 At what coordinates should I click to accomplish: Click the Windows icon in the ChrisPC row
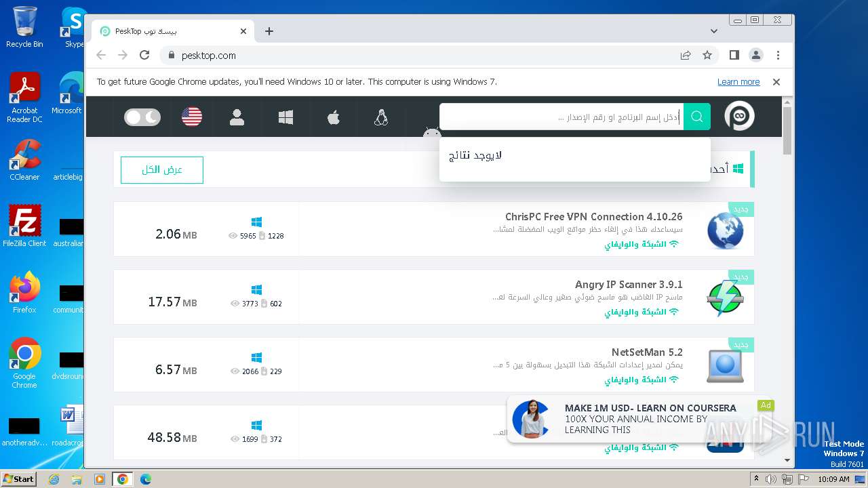point(256,222)
